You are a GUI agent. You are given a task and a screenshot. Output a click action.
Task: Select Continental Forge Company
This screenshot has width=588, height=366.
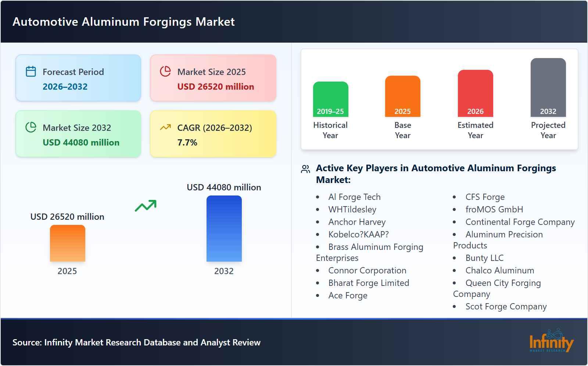520,222
